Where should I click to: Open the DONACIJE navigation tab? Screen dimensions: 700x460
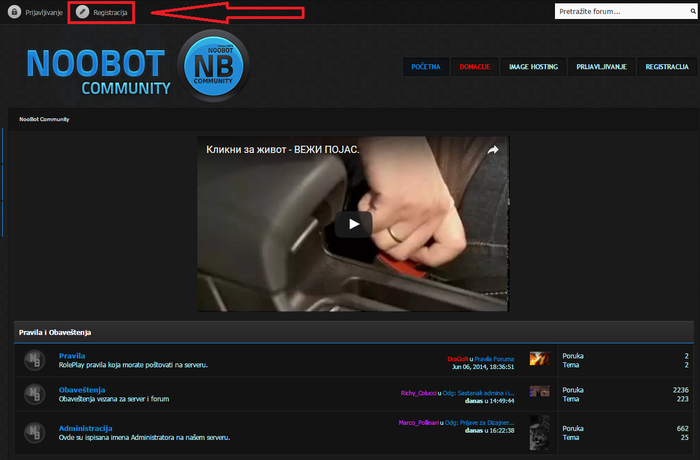[x=474, y=66]
